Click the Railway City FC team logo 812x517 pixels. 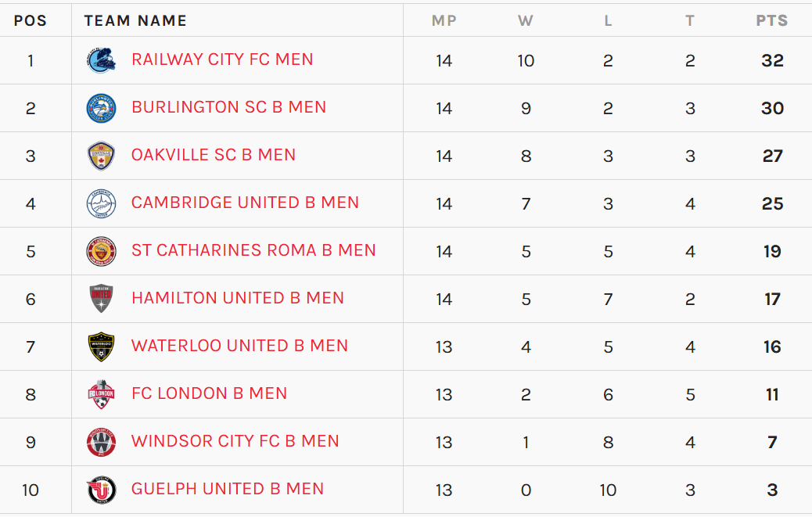(x=101, y=60)
